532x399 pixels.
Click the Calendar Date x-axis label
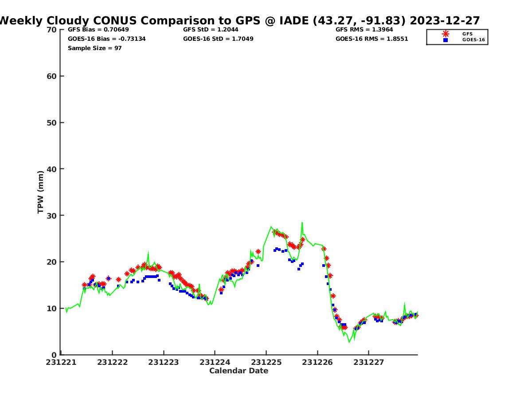[x=239, y=371]
